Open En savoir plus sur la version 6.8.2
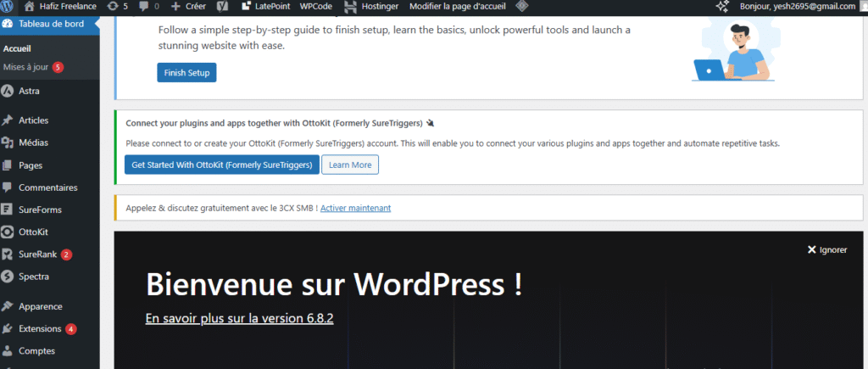The width and height of the screenshot is (868, 369). point(239,319)
